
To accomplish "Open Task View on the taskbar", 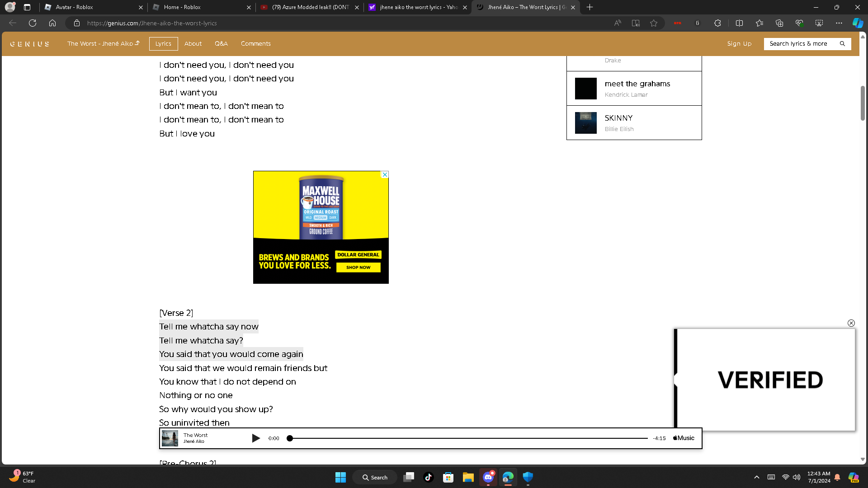I will point(409,477).
